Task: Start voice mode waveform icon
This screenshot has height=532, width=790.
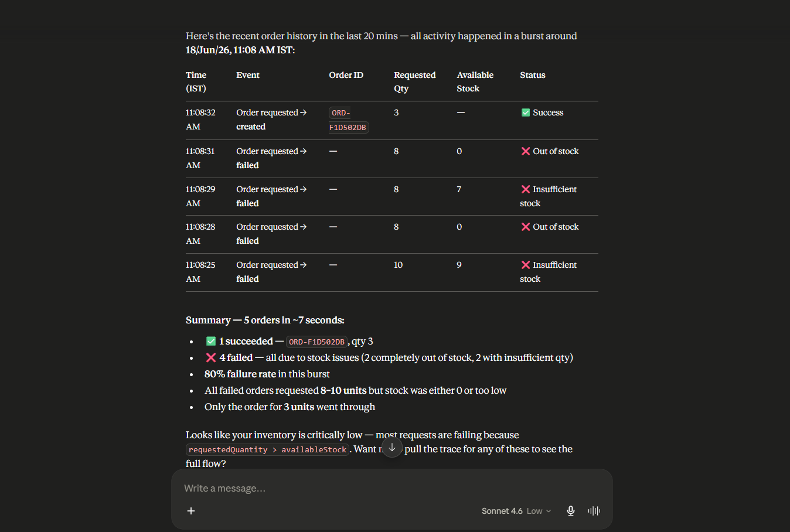Action: point(594,511)
